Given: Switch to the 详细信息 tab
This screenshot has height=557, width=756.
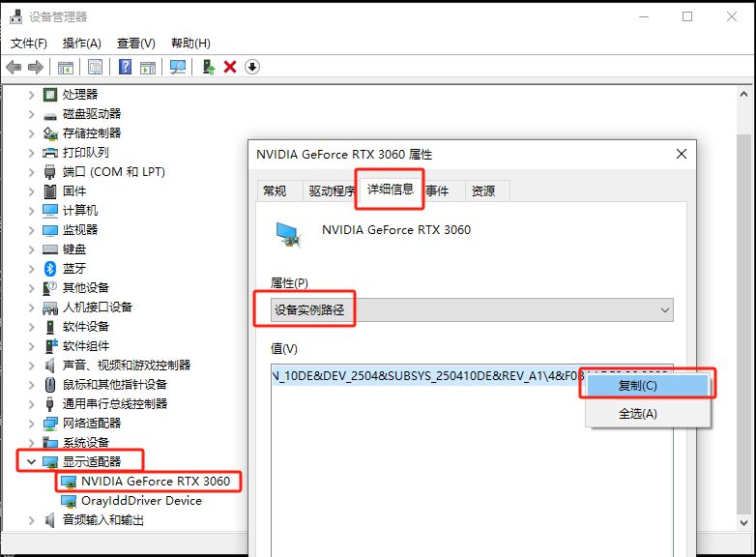Looking at the screenshot, I should click(390, 190).
